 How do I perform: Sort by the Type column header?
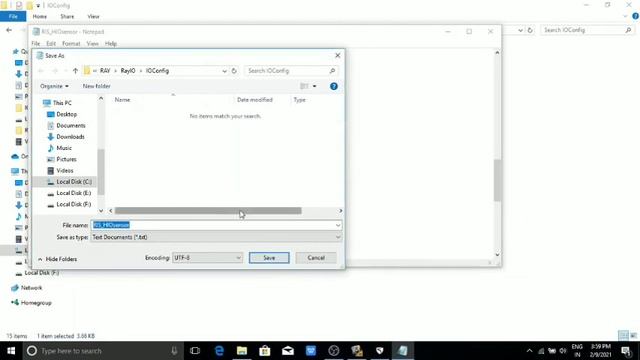(299, 100)
